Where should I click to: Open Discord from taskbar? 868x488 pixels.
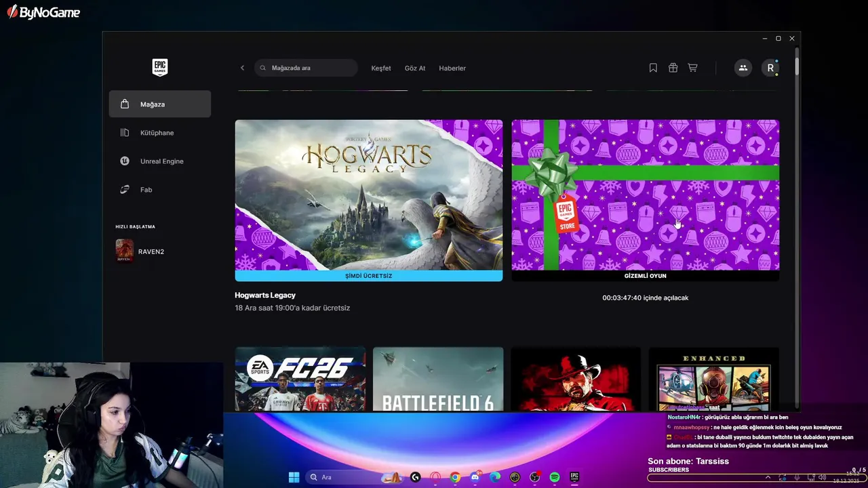(x=475, y=477)
